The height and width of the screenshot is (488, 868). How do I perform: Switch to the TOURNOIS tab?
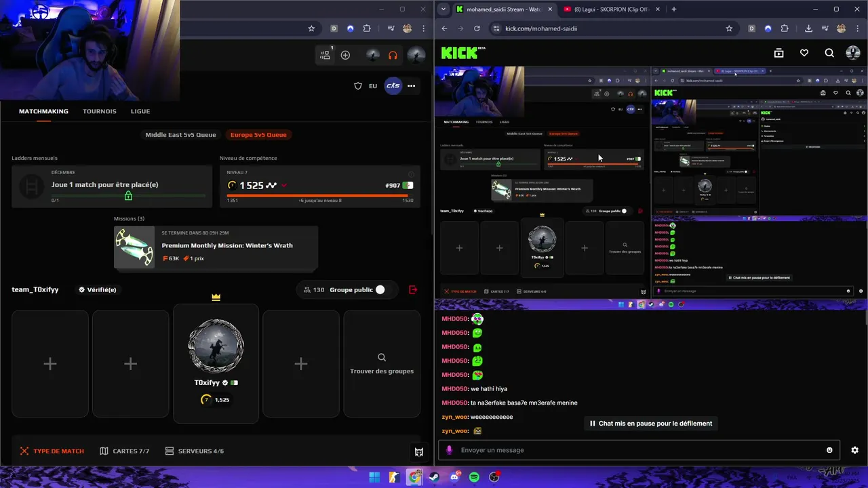point(100,111)
